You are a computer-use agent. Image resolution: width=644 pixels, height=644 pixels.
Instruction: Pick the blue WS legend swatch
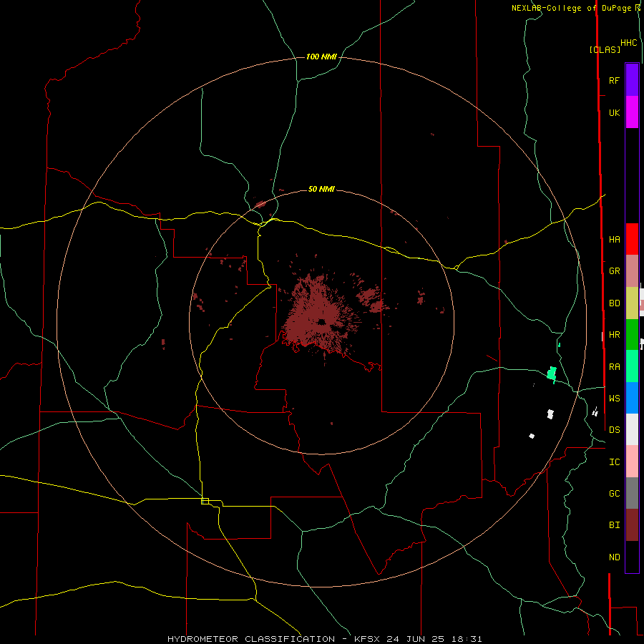pos(632,398)
